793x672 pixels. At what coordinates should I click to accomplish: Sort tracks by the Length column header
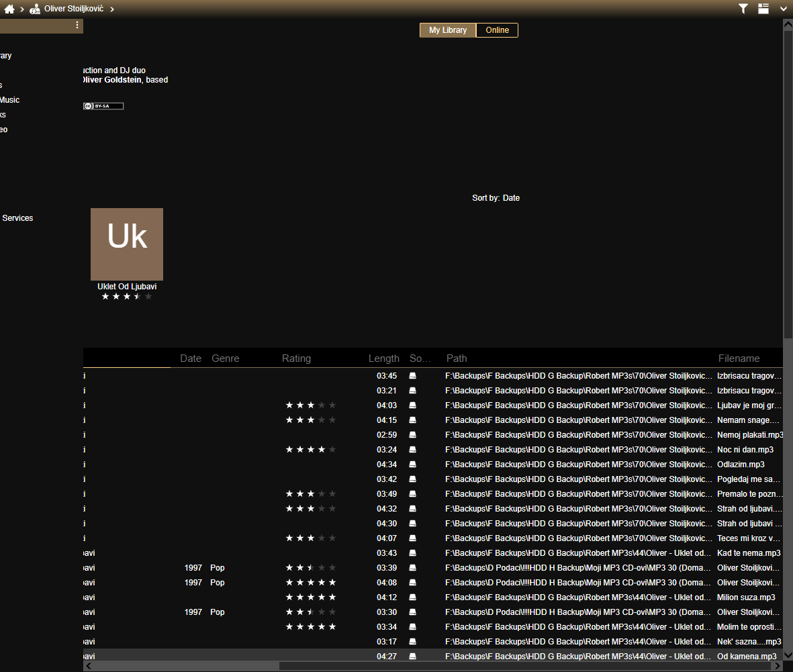pos(383,358)
